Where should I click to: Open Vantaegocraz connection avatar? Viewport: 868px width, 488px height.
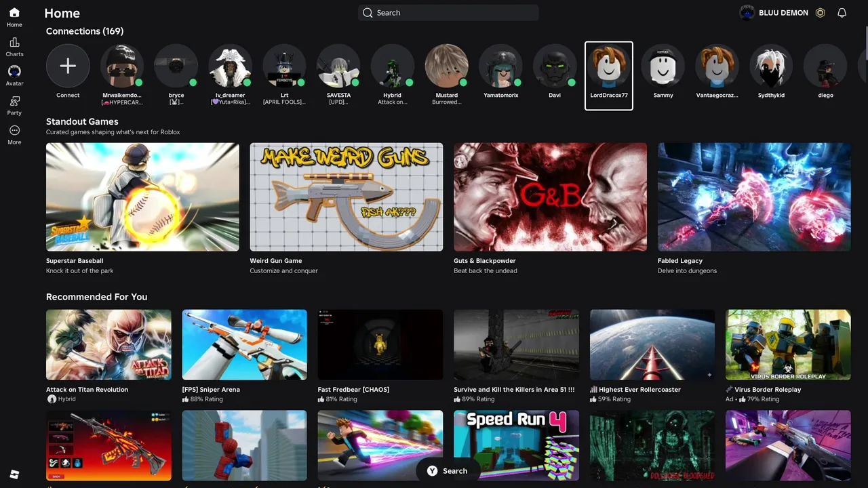717,66
